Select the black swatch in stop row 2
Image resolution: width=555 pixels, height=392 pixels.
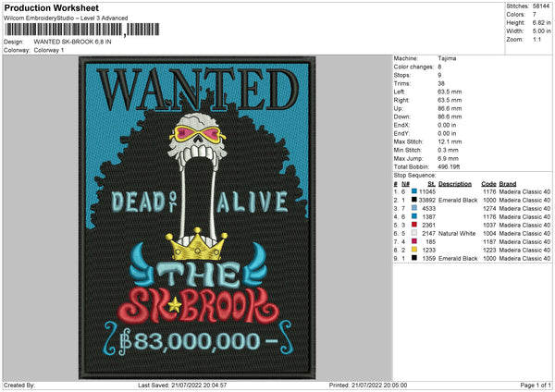[x=414, y=200]
